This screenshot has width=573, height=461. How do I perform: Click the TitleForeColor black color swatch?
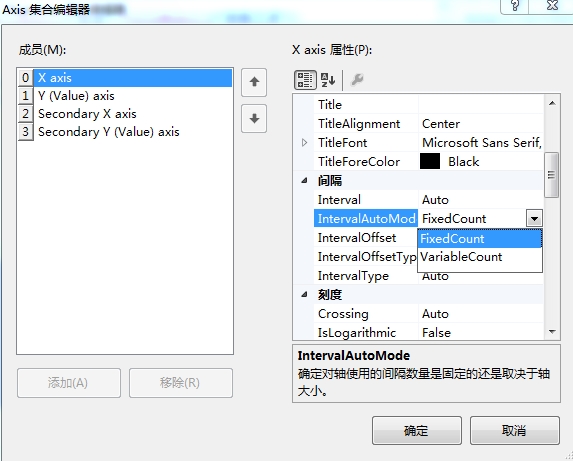click(430, 161)
